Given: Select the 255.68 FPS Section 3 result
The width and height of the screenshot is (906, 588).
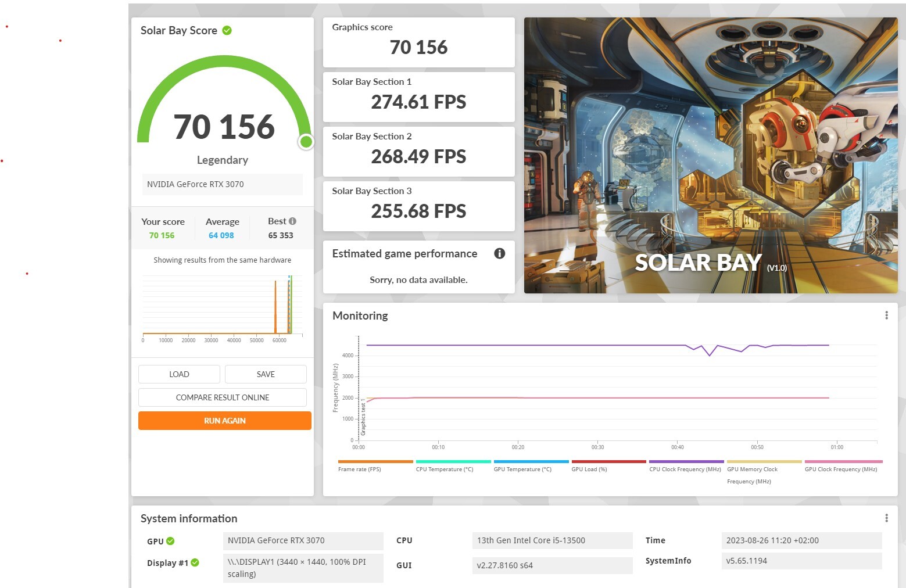Looking at the screenshot, I should tap(418, 211).
